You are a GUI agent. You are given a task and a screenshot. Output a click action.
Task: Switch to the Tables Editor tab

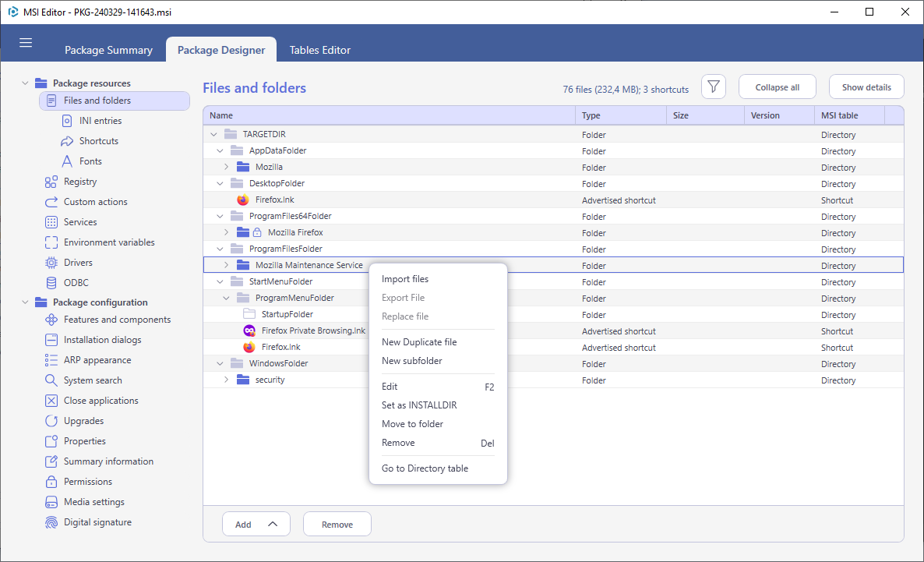pyautogui.click(x=320, y=50)
